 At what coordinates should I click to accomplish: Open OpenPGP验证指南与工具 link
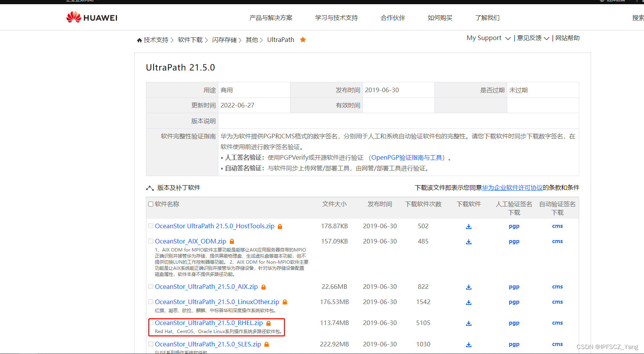click(407, 158)
